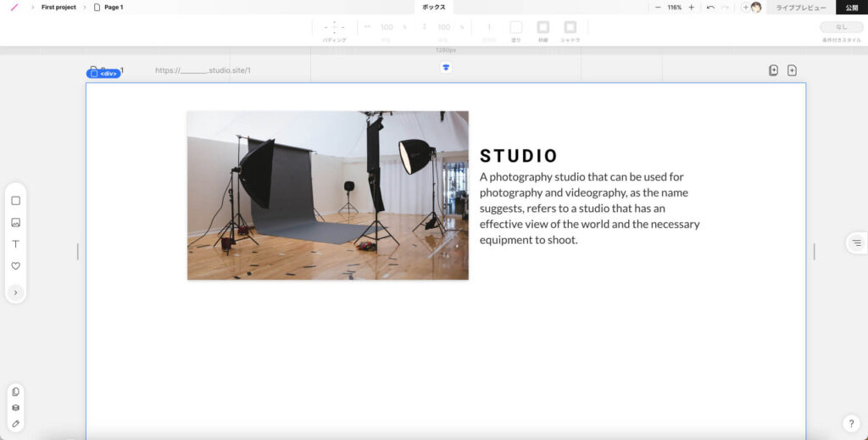This screenshot has height=440, width=868.
Task: Click the 公開 publish button
Action: (x=851, y=7)
